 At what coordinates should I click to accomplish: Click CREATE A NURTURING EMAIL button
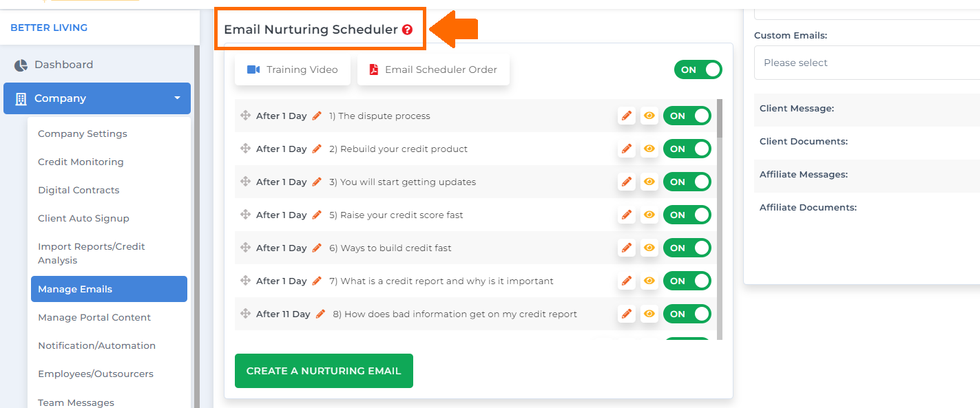click(x=324, y=371)
